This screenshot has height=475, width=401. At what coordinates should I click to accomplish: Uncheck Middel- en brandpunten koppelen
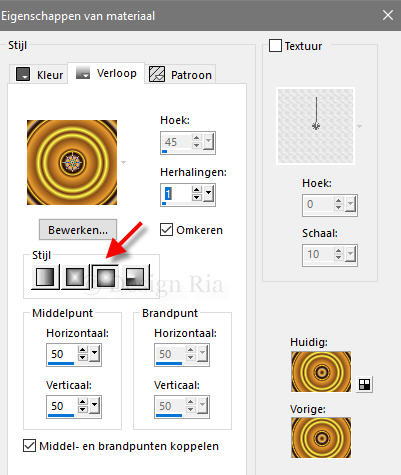pyautogui.click(x=30, y=446)
